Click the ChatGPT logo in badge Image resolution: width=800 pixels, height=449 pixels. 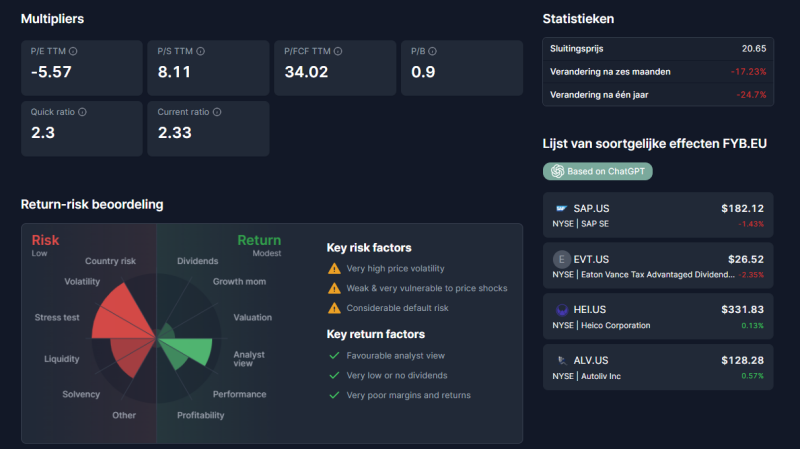pyautogui.click(x=557, y=171)
